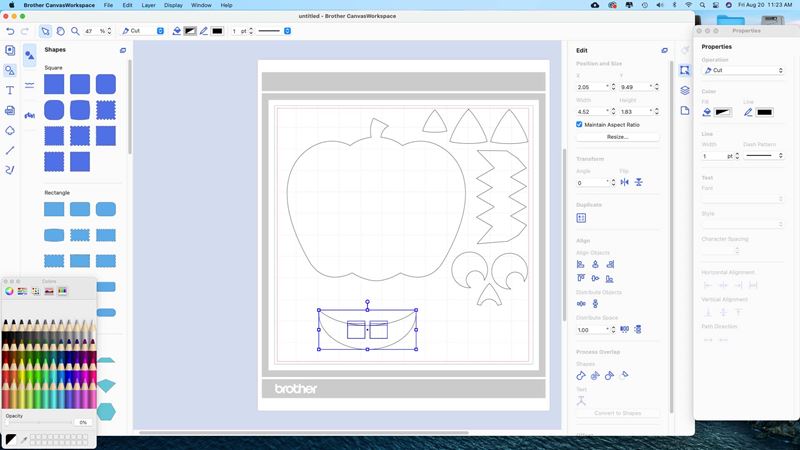This screenshot has height=450, width=800.
Task: Select the Text tool in the left sidebar
Action: (x=10, y=90)
